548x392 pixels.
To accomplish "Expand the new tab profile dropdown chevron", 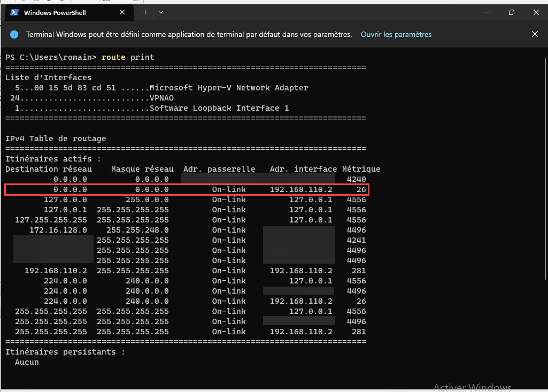I will tap(161, 12).
